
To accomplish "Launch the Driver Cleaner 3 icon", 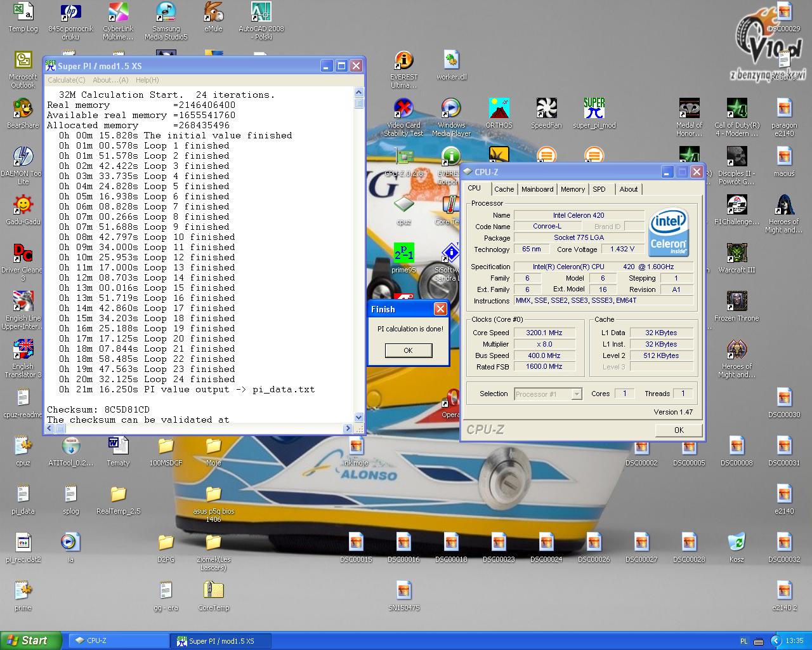I will pyautogui.click(x=23, y=262).
